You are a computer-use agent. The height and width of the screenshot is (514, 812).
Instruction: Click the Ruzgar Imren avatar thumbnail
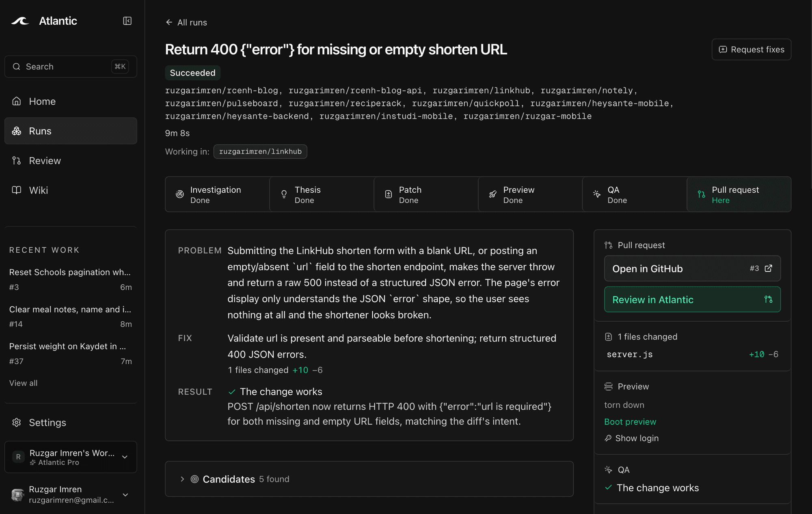[x=17, y=495]
